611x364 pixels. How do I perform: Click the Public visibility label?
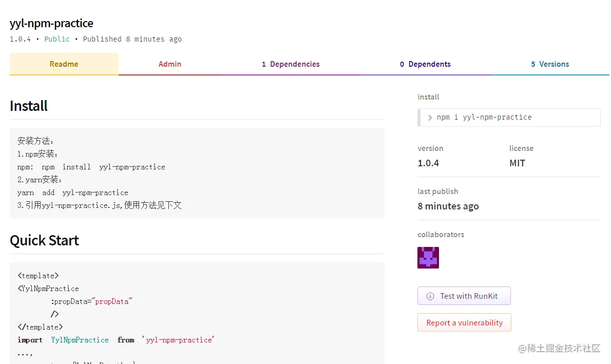click(x=57, y=39)
